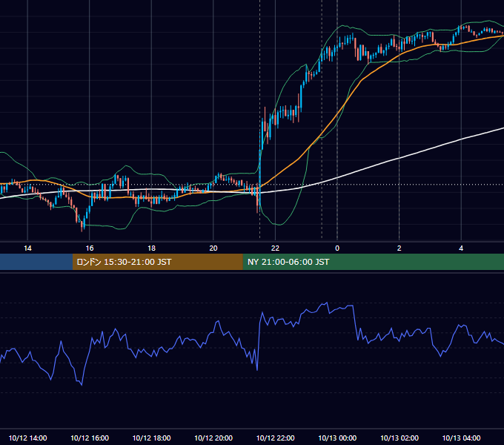504x445 pixels.
Task: Click the 10/13 04:00 date label
Action: 461,438
